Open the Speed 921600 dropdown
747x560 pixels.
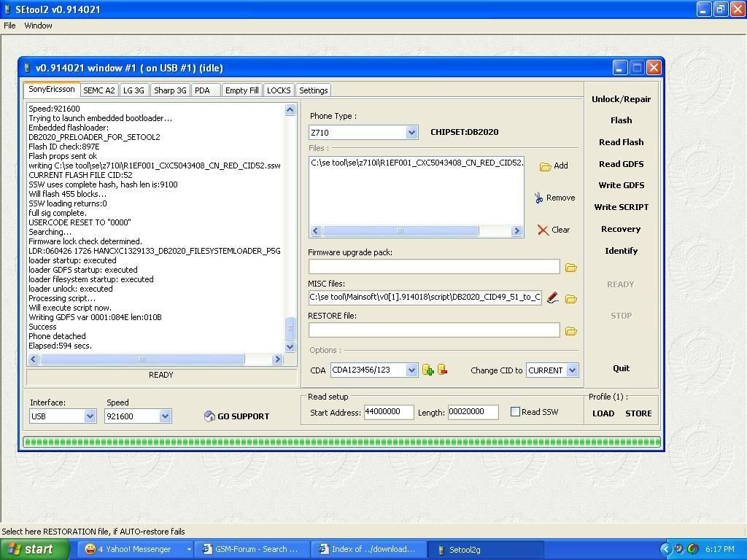(165, 416)
